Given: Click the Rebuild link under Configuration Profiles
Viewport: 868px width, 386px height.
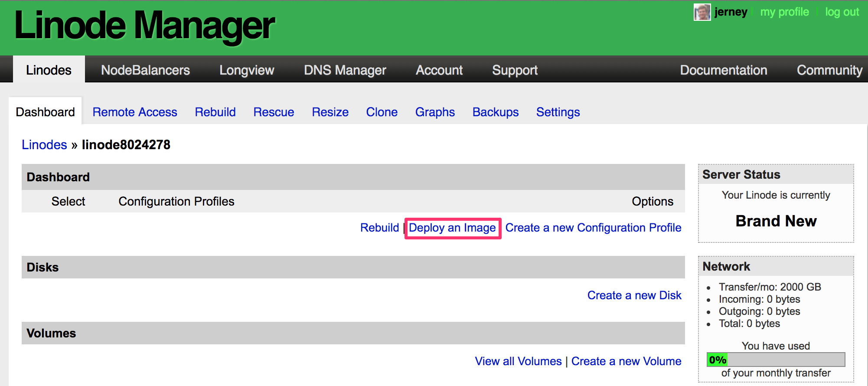Looking at the screenshot, I should (379, 228).
